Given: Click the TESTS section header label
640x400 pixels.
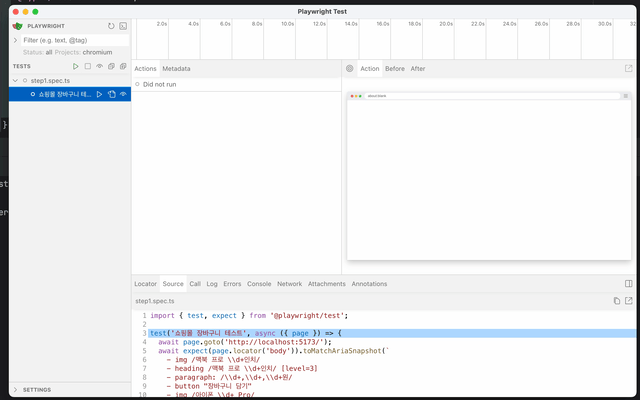Looking at the screenshot, I should pyautogui.click(x=22, y=66).
